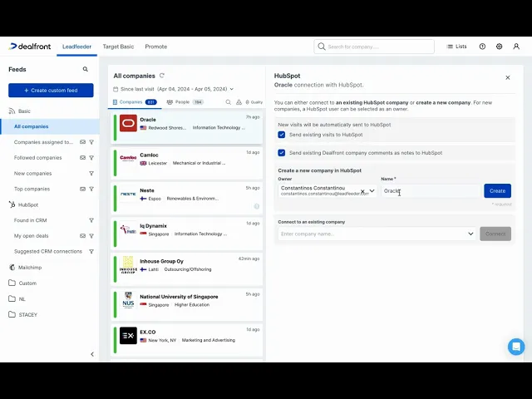Open the All companies feed
The width and height of the screenshot is (532, 399).
(50, 126)
